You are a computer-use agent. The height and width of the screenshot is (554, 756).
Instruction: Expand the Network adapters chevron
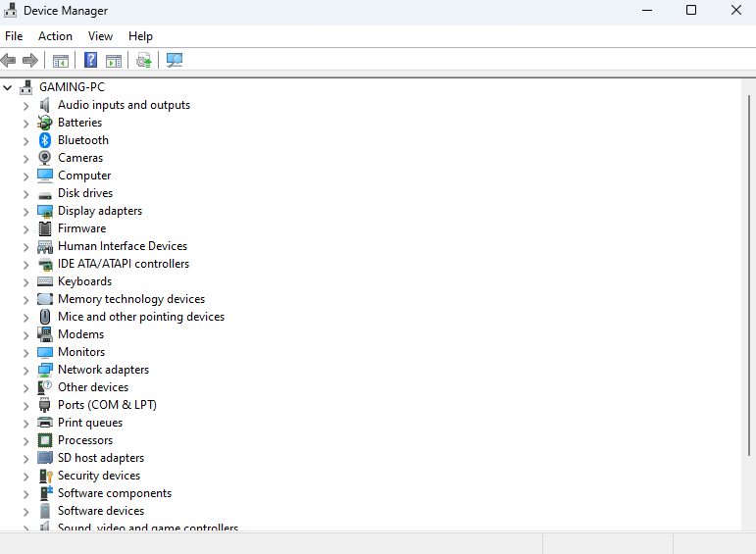coord(26,371)
